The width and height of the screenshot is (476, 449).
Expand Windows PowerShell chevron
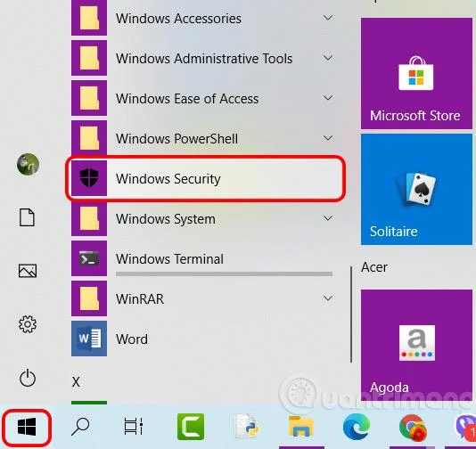(328, 138)
